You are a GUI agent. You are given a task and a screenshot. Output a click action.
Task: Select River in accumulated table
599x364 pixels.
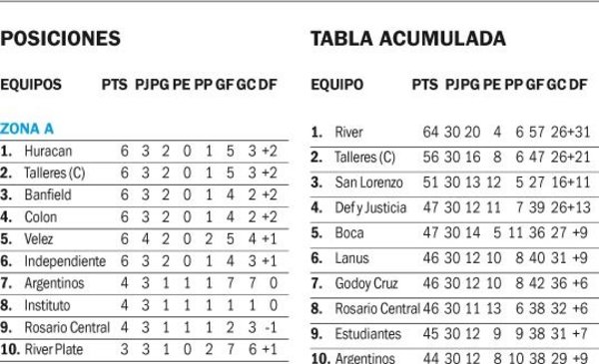tap(348, 133)
